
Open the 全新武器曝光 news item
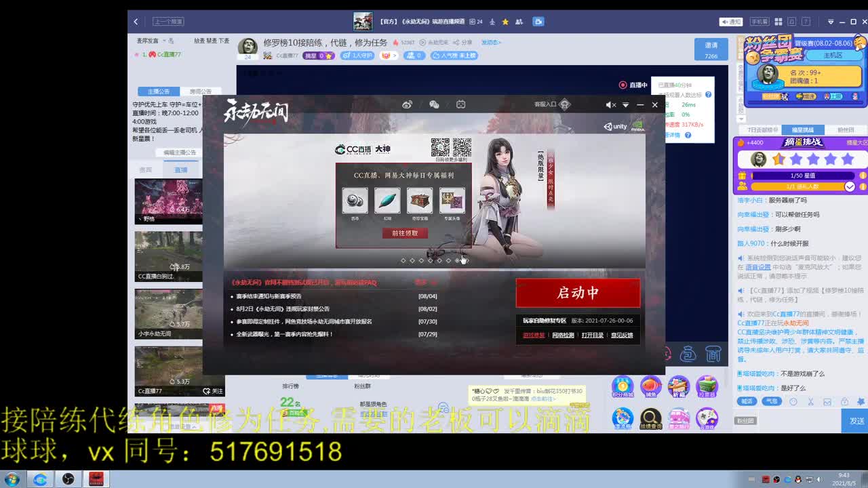coord(285,334)
